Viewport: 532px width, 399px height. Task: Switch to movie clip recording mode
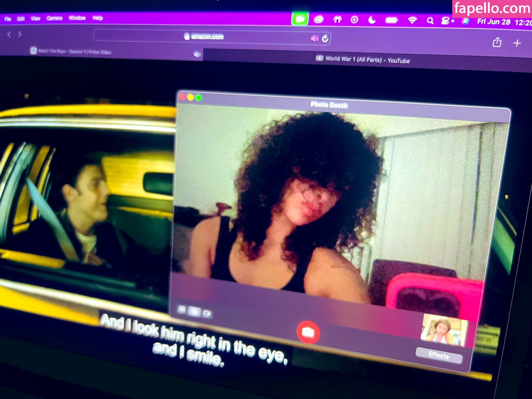tap(207, 314)
